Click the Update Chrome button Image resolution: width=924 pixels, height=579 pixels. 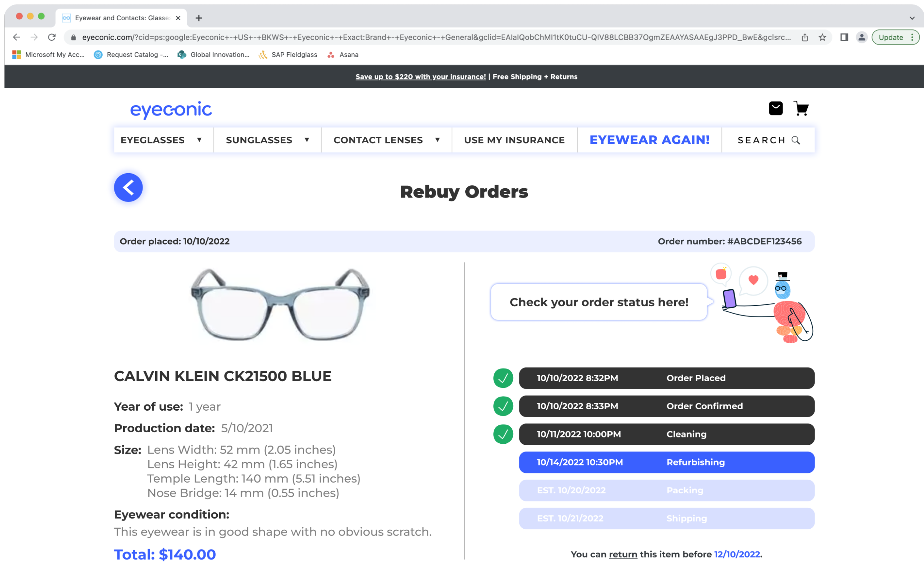(x=895, y=37)
